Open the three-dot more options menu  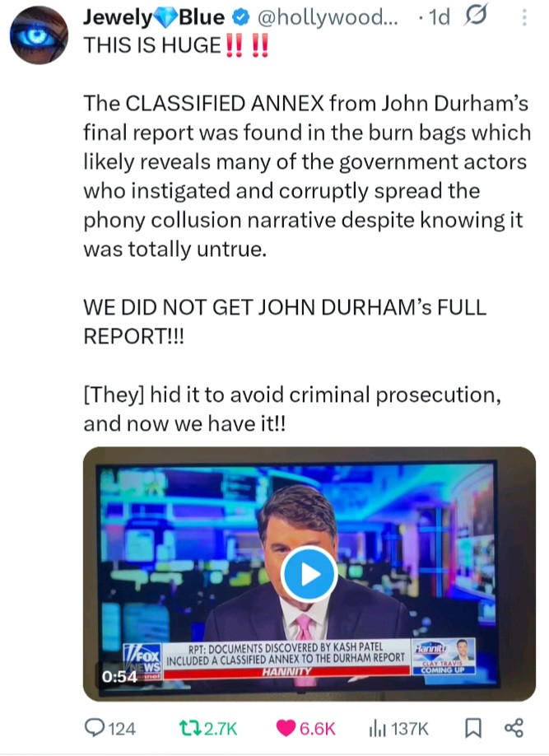click(x=524, y=18)
